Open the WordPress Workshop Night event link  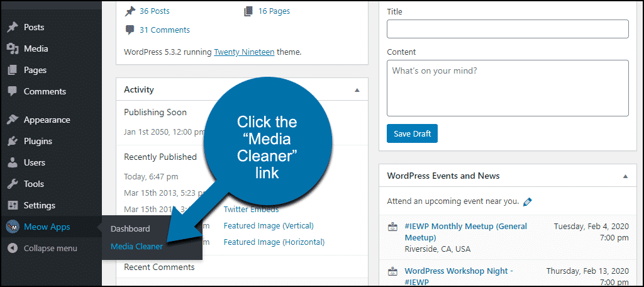pos(458,276)
